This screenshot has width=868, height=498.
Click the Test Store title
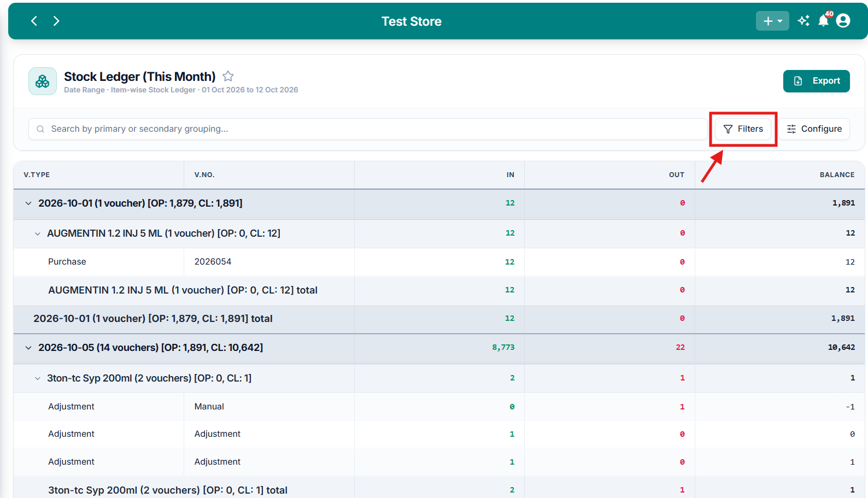point(412,21)
